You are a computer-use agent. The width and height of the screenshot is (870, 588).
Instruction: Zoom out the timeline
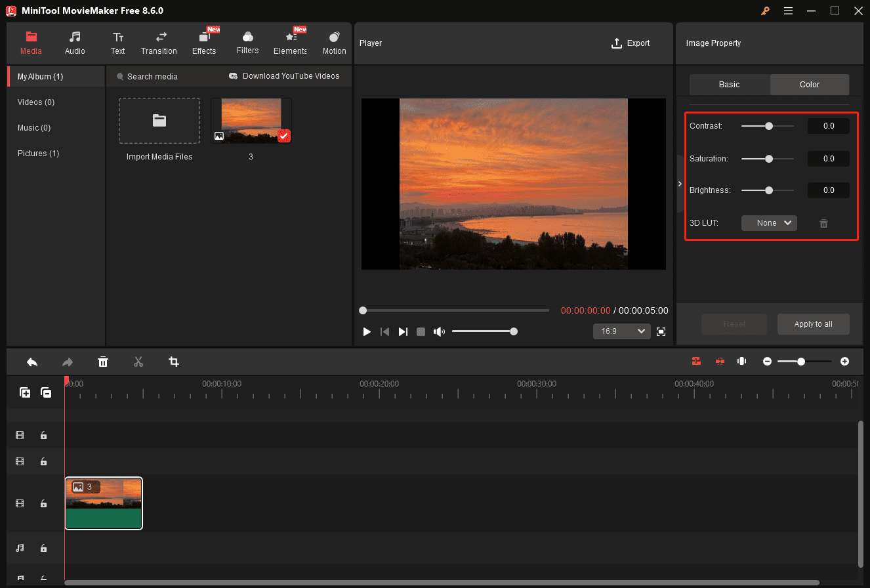[x=767, y=362]
